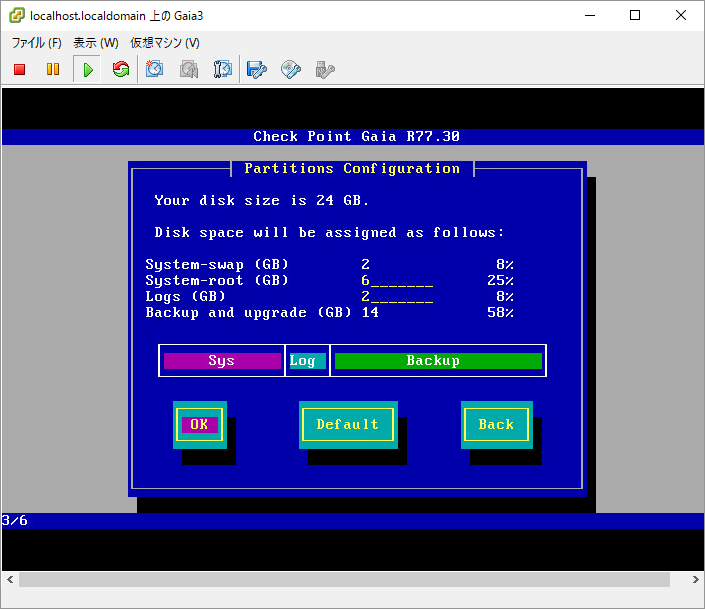
Task: Click the 25% System-root percentage value
Action: (500, 281)
